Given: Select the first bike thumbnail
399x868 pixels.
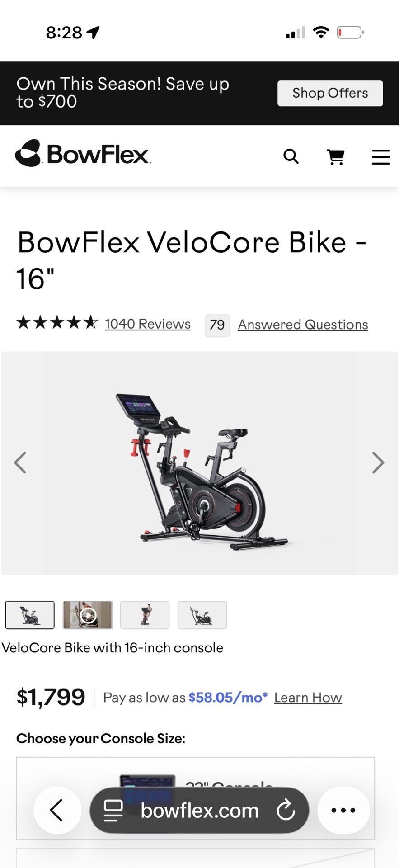Looking at the screenshot, I should click(x=30, y=615).
